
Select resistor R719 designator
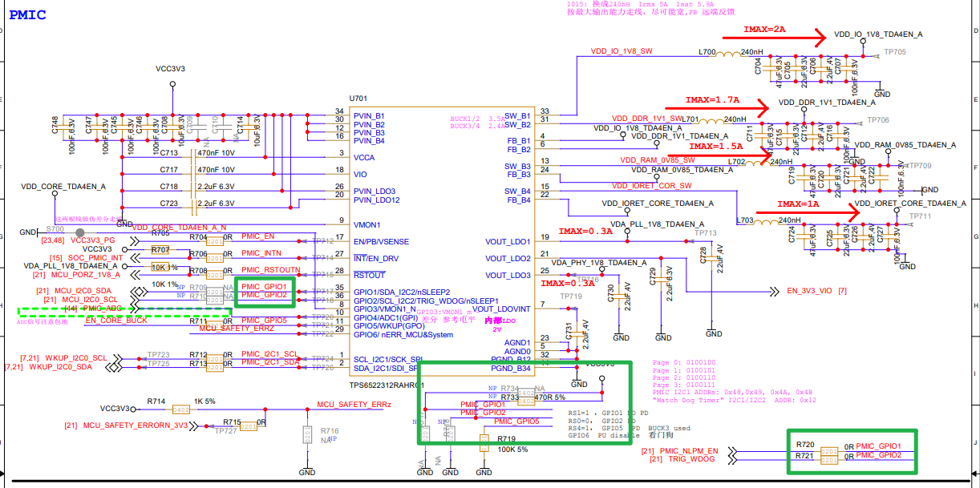506,439
